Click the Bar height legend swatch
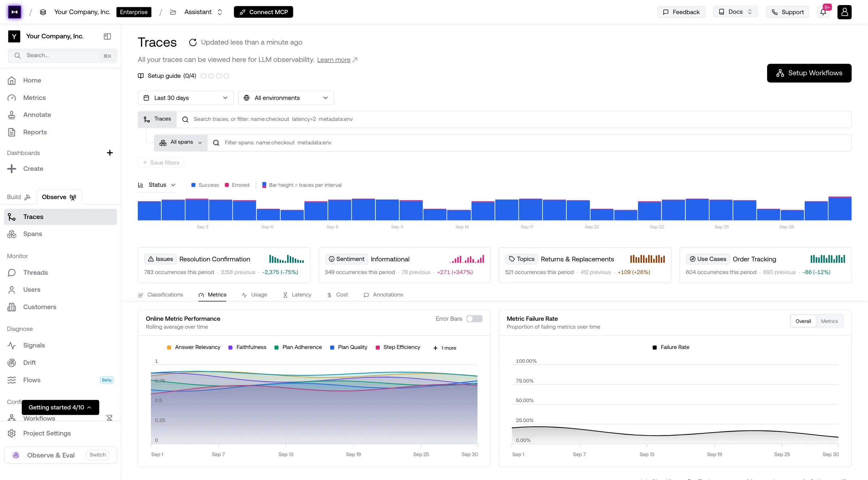868x480 pixels. (x=264, y=185)
